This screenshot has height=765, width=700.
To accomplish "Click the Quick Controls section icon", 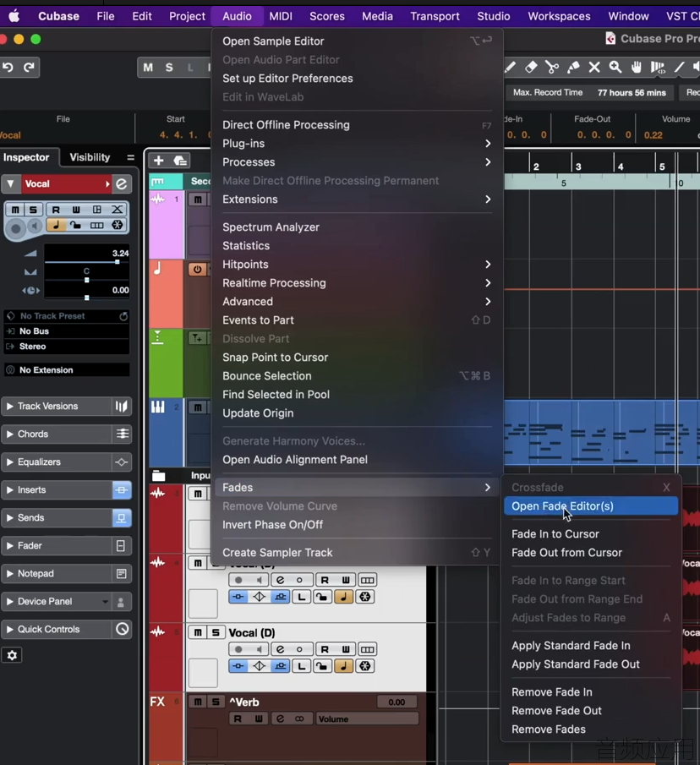I will tap(122, 630).
